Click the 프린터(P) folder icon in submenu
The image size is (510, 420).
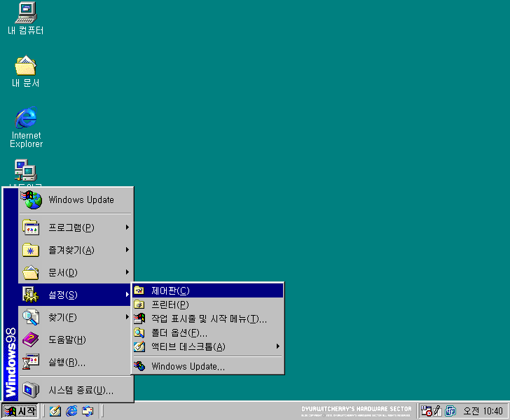click(139, 304)
